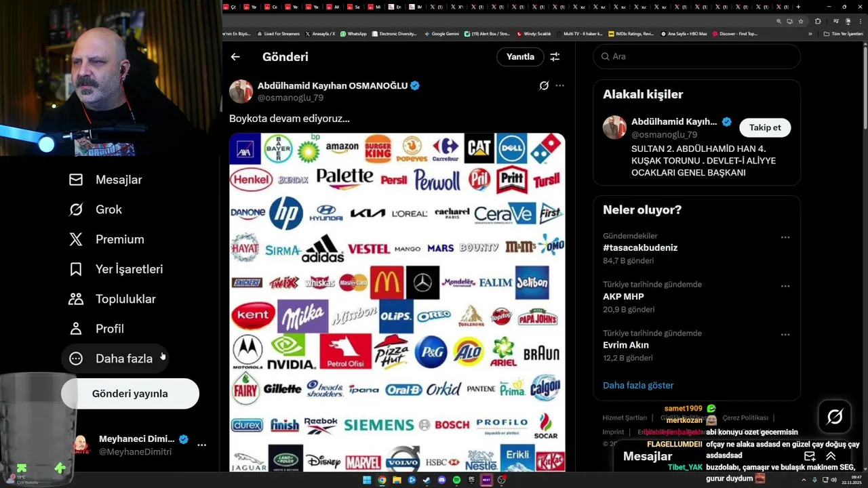Open Chrome from the taskbar
This screenshot has width=868, height=488.
pyautogui.click(x=382, y=480)
